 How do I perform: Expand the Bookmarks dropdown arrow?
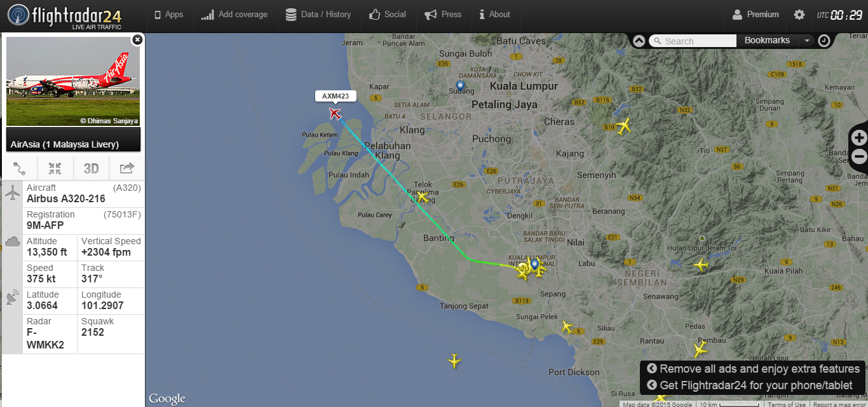point(806,41)
